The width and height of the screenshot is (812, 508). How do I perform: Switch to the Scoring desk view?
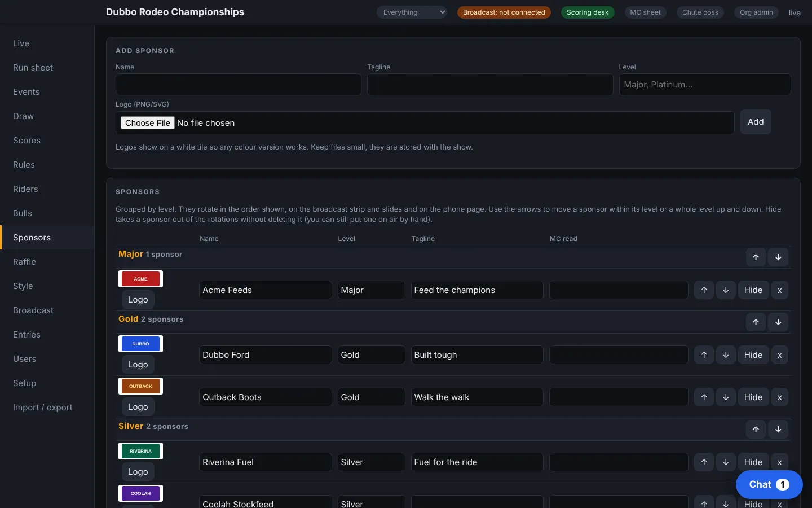tap(588, 12)
